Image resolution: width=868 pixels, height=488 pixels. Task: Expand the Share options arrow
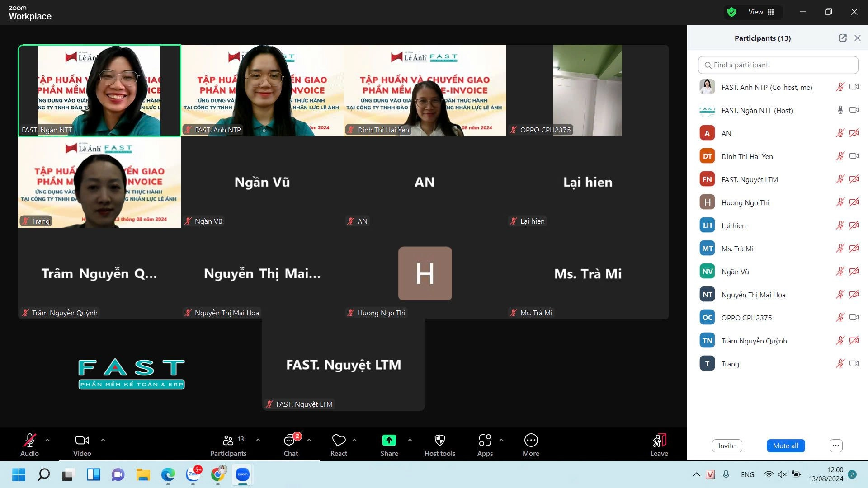[410, 440]
